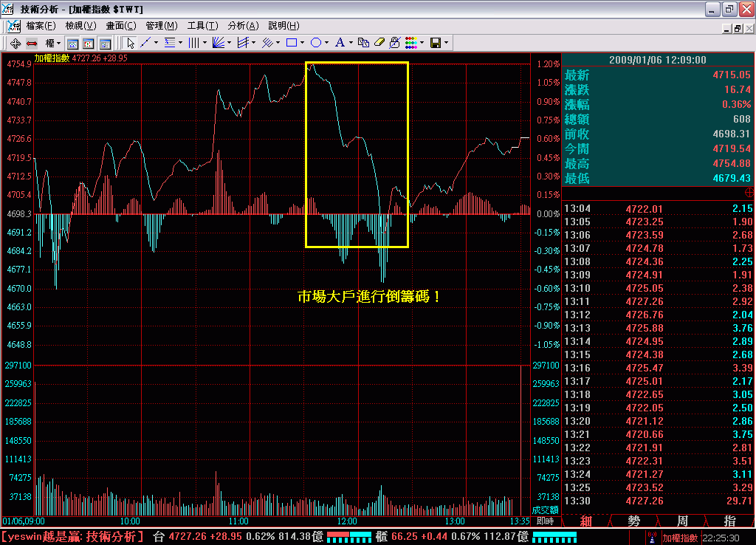This screenshot has width=756, height=545.
Task: Click the red horizontal stretch arrow tool
Action: point(32,44)
